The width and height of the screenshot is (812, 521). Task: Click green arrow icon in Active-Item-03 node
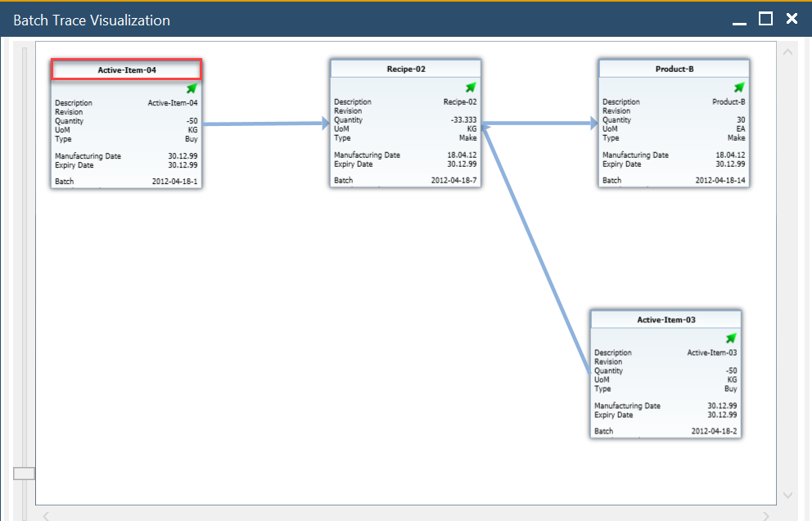coord(731,339)
